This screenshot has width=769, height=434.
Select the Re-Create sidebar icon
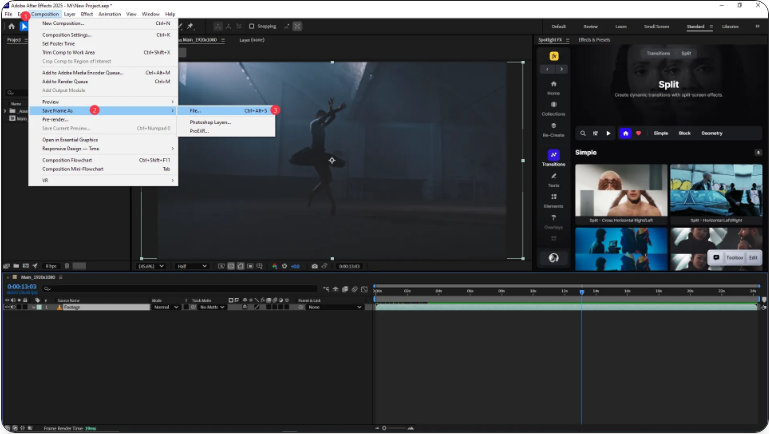click(x=553, y=128)
